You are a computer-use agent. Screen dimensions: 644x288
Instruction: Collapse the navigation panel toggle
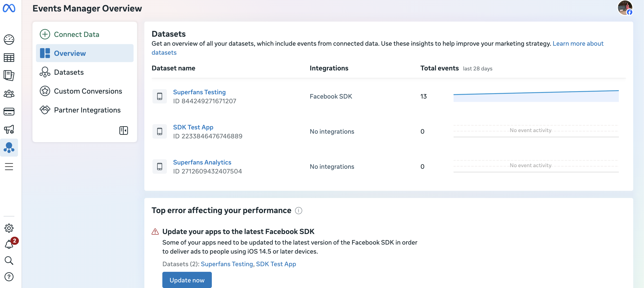123,130
